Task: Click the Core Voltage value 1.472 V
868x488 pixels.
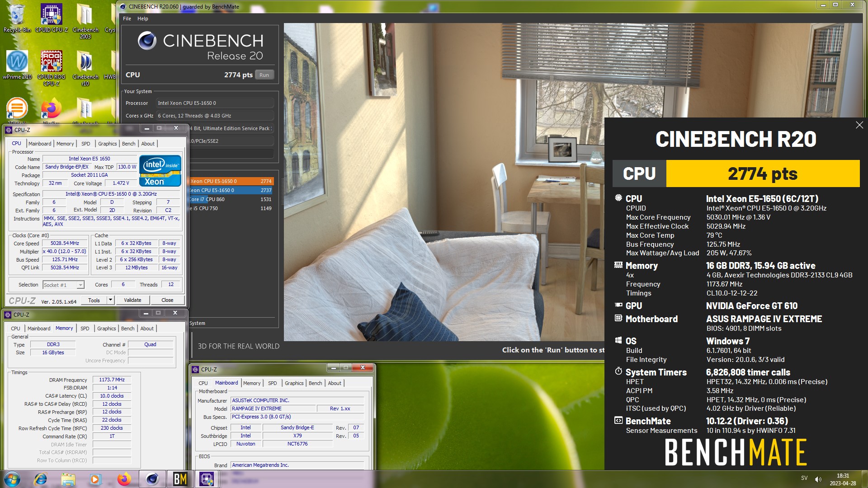Action: point(121,183)
